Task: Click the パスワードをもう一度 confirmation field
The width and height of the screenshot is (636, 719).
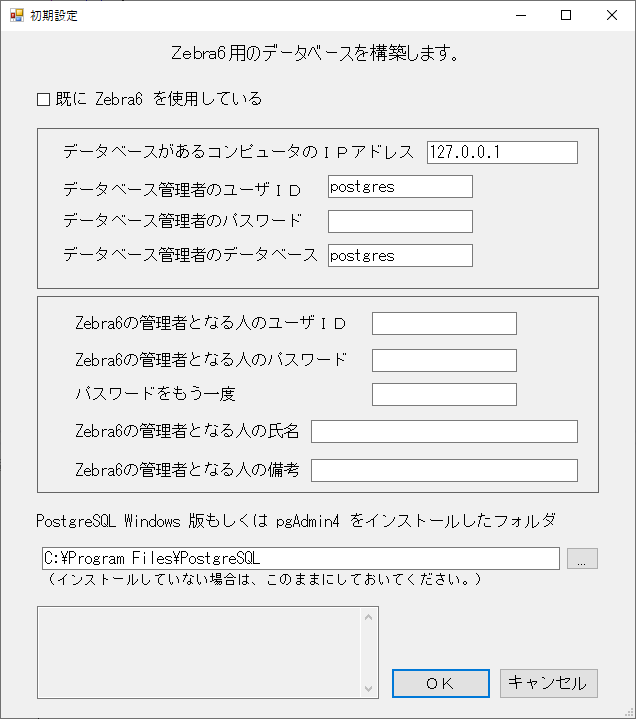Action: pos(444,394)
